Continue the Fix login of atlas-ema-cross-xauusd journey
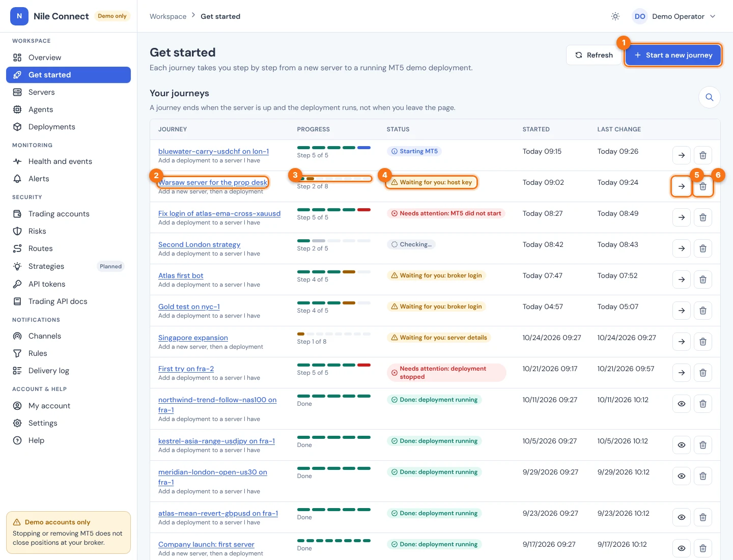The width and height of the screenshot is (733, 560). point(682,217)
